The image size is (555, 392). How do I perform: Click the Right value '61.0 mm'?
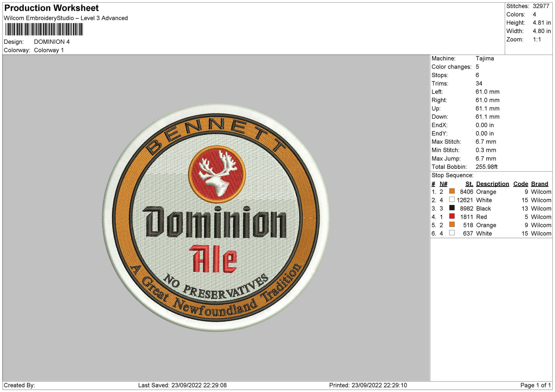(487, 100)
